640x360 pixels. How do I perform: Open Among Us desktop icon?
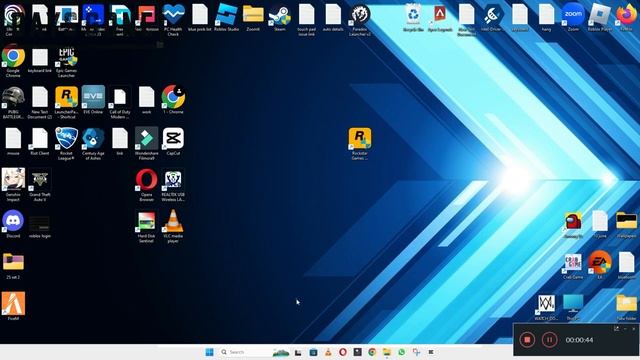click(573, 221)
